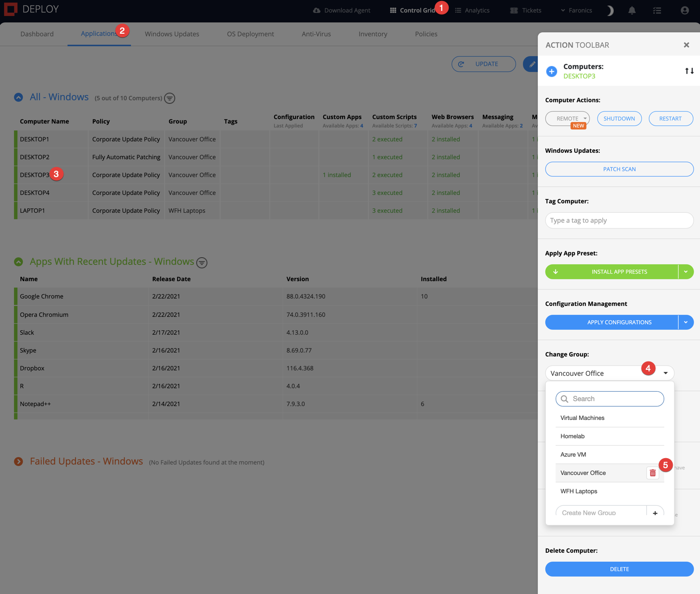Image resolution: width=700 pixels, height=594 pixels.
Task: Click the Tickets icon
Action: point(514,10)
